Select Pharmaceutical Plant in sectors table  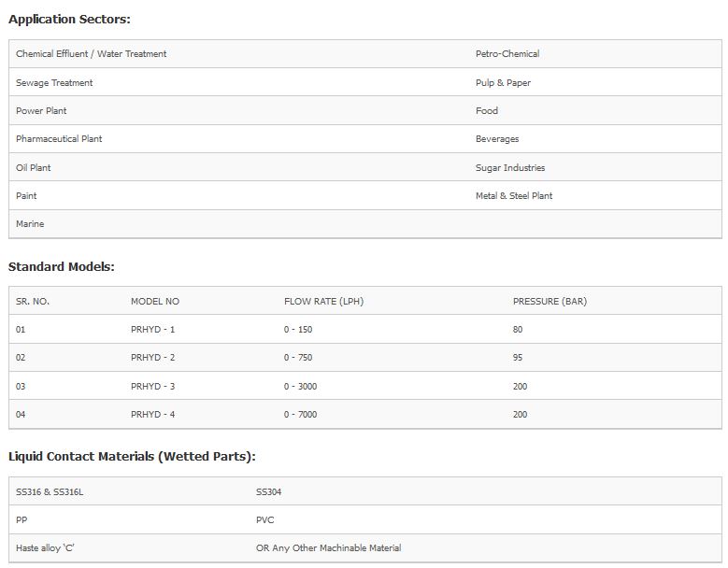(59, 139)
